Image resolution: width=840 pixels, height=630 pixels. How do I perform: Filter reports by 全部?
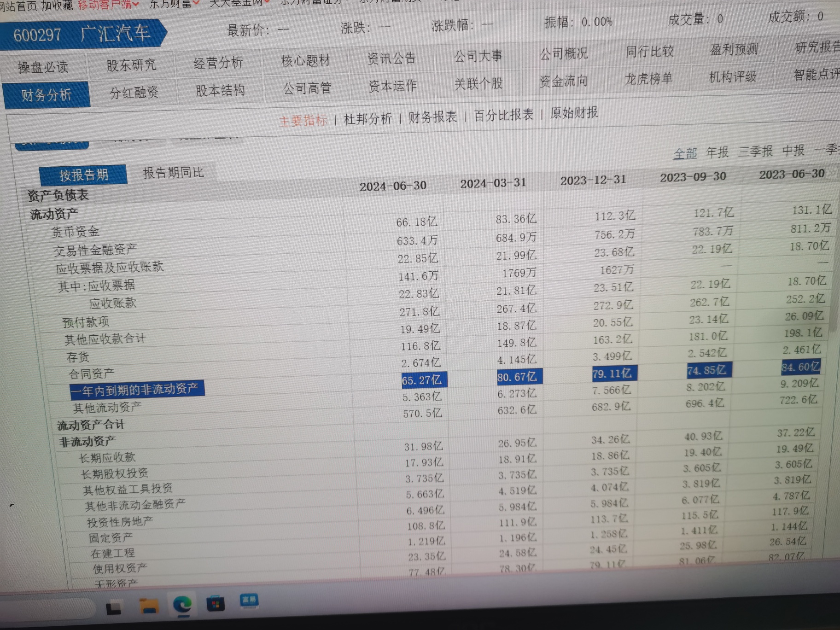(685, 153)
